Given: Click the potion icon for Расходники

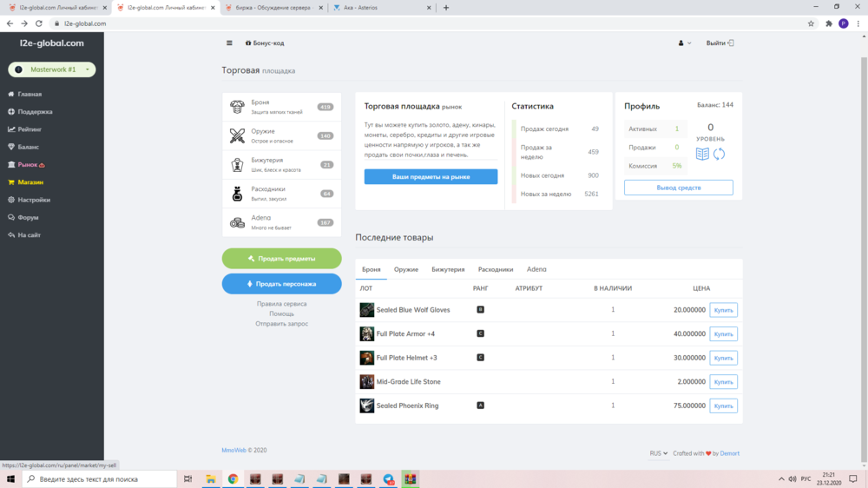Looking at the screenshot, I should 236,194.
